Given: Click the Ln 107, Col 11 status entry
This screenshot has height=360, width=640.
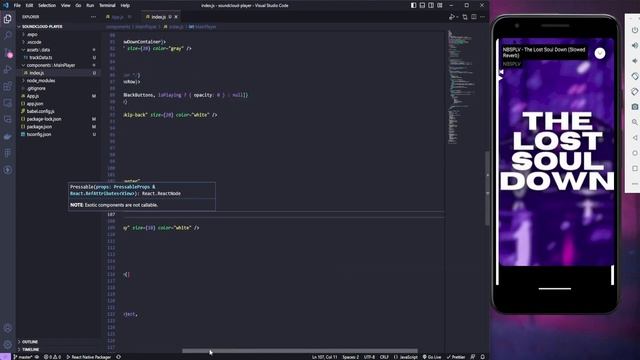Looking at the screenshot, I should click(324, 357).
